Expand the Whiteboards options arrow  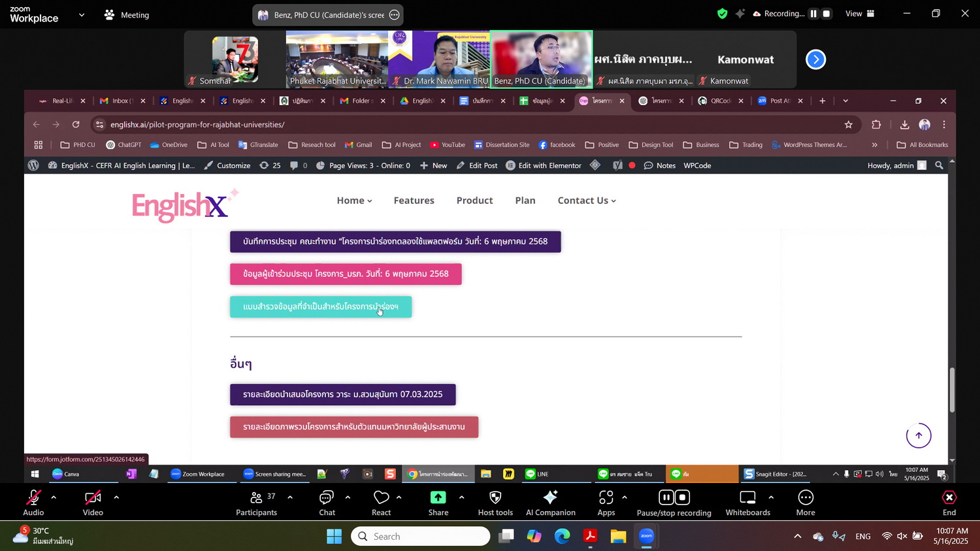point(771,497)
